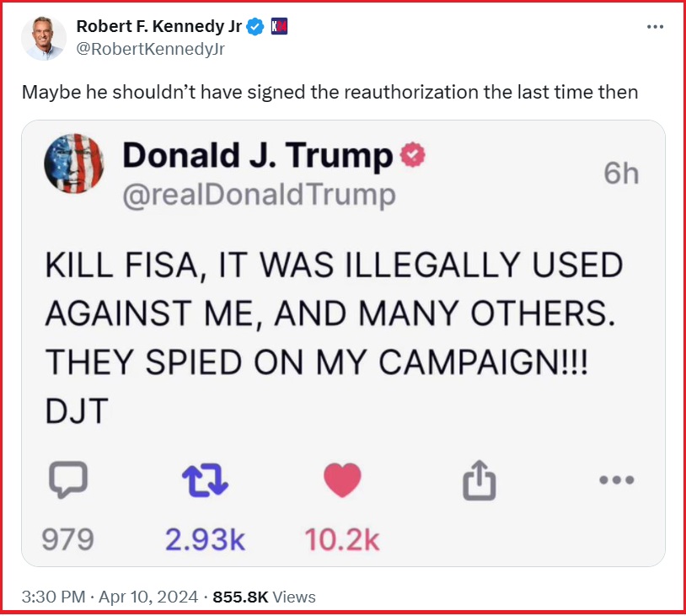The width and height of the screenshot is (686, 616).
Task: Open the 3:30 PM Apr 10, 2024 timestamp
Action: click(110, 597)
